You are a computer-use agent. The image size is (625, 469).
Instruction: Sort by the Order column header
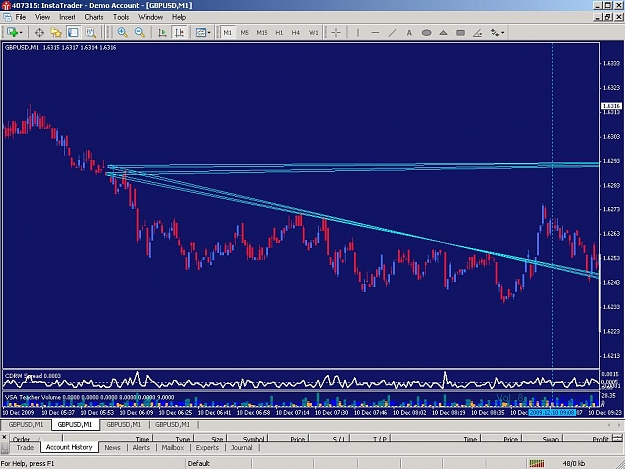point(35,438)
